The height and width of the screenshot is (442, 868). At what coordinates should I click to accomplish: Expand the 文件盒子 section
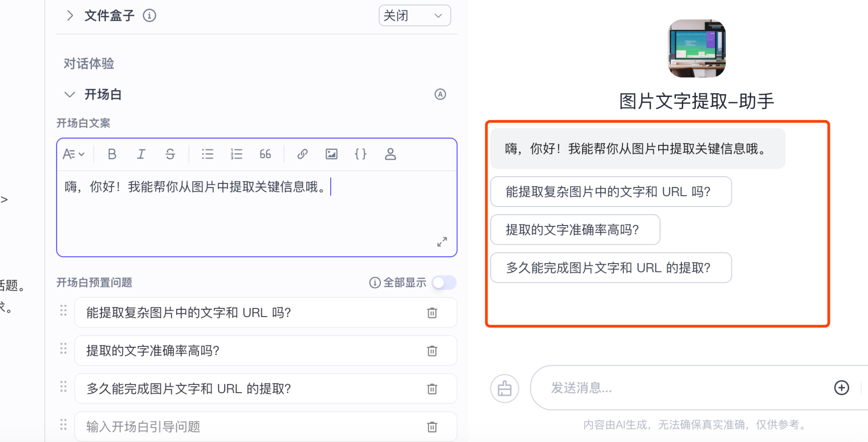(70, 15)
